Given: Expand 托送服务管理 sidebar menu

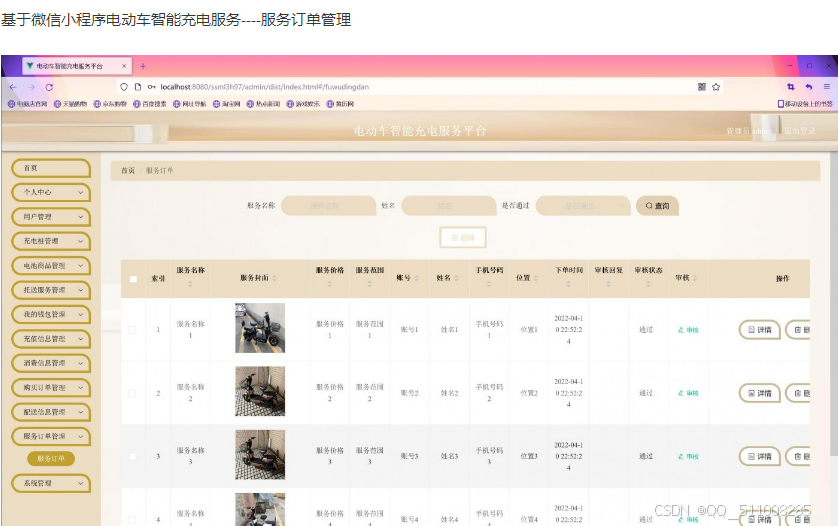Looking at the screenshot, I should [50, 290].
